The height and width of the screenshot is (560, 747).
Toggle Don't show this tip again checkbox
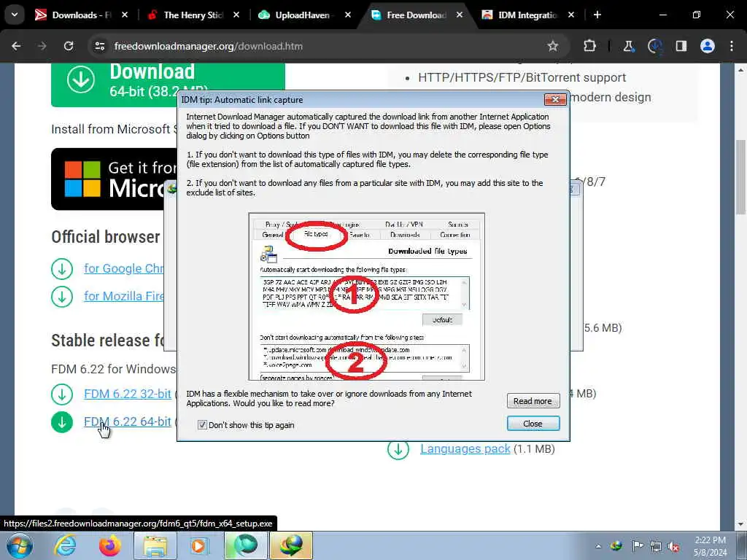(x=203, y=425)
